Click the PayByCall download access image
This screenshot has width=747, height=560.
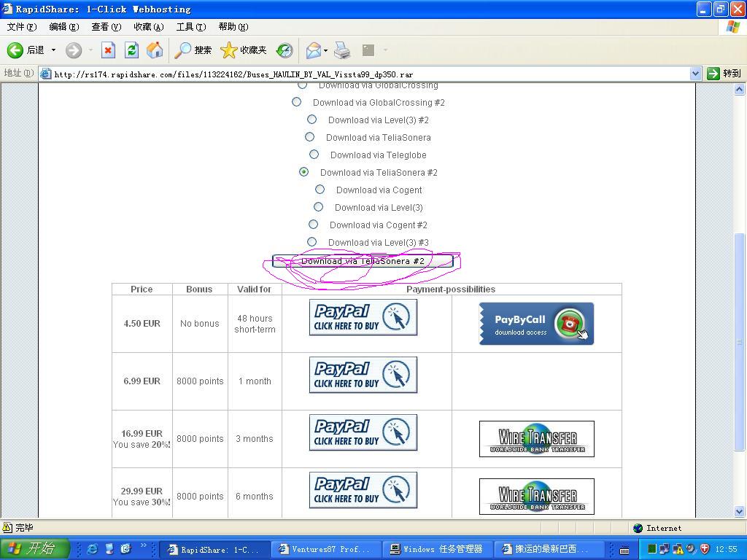pos(536,324)
